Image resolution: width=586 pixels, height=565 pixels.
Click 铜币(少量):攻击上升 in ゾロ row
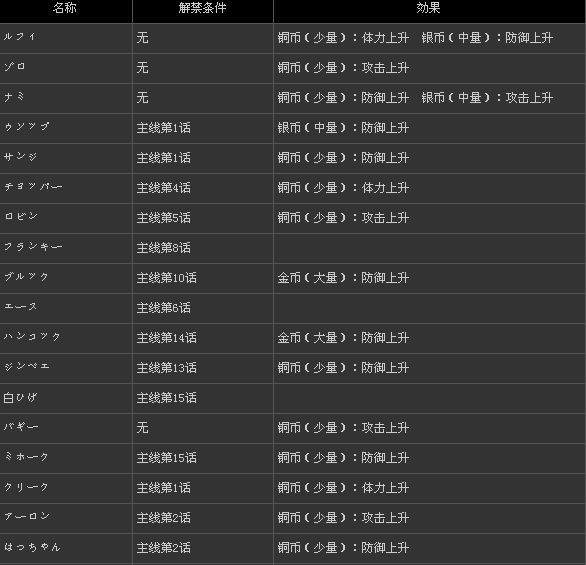343,68
